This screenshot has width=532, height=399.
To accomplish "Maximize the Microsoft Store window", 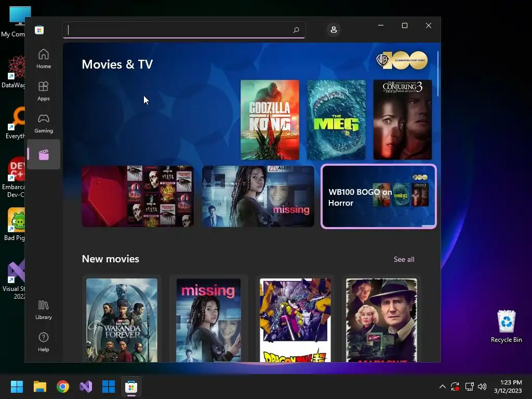I will [404, 25].
